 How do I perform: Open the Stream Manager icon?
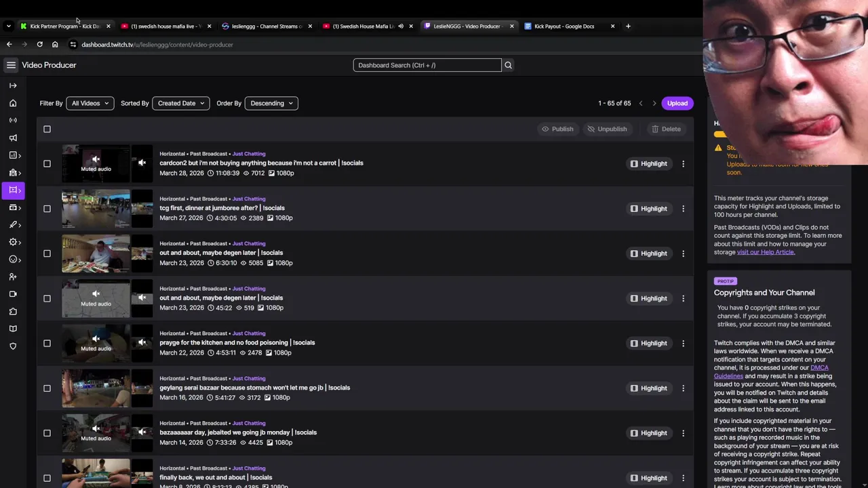(13, 120)
